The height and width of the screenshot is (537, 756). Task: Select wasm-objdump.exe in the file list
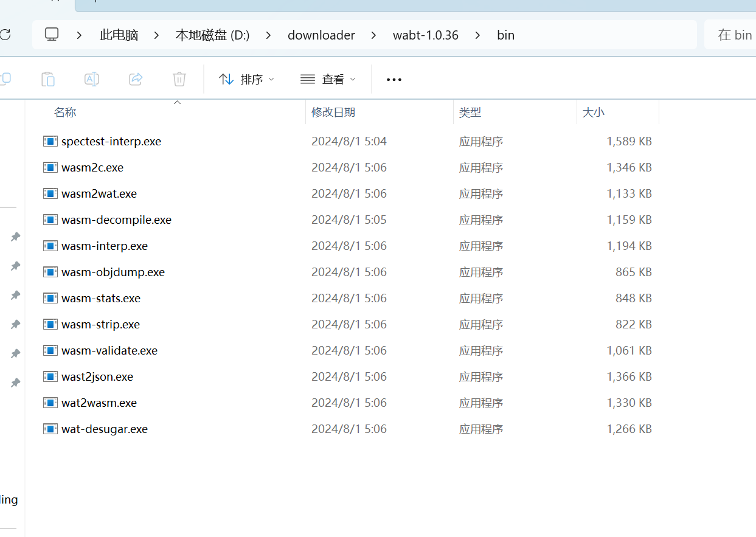coord(113,272)
